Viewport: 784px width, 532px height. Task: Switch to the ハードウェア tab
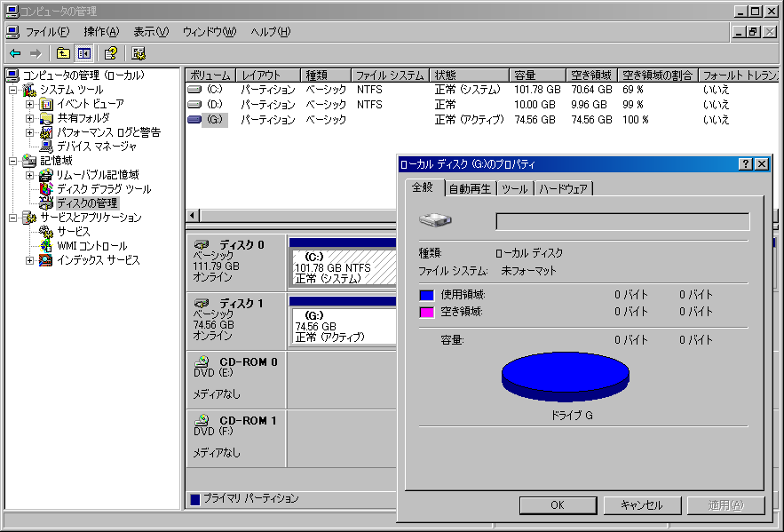point(564,188)
